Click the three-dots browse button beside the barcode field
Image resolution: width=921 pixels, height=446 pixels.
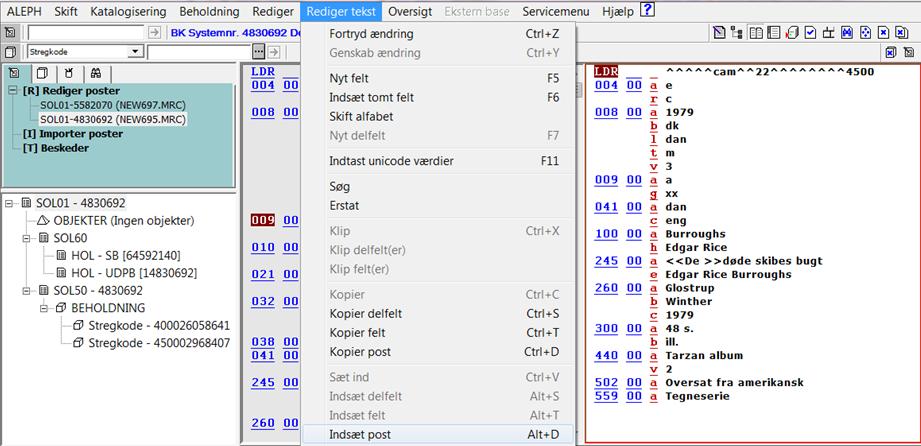pos(258,52)
